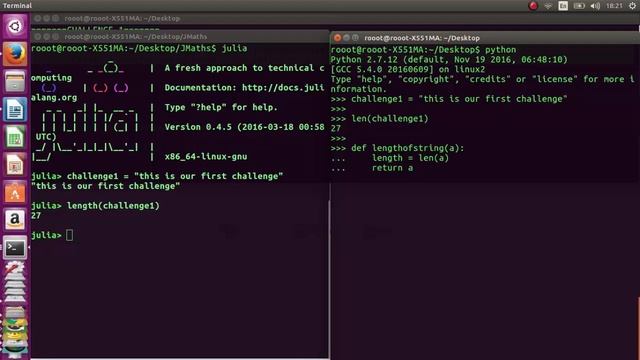Click 'Type "?help" for help.' text
Screen dimensions: 640x360
pos(221,107)
